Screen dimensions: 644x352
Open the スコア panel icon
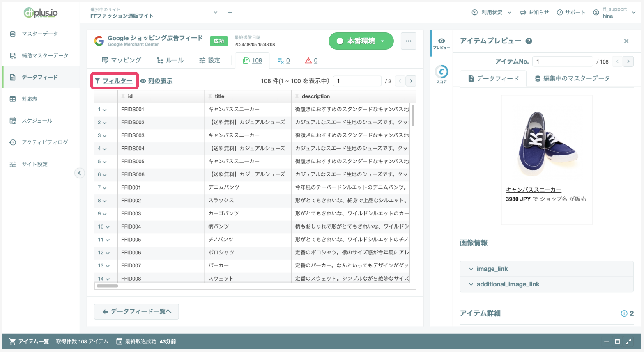pyautogui.click(x=442, y=74)
